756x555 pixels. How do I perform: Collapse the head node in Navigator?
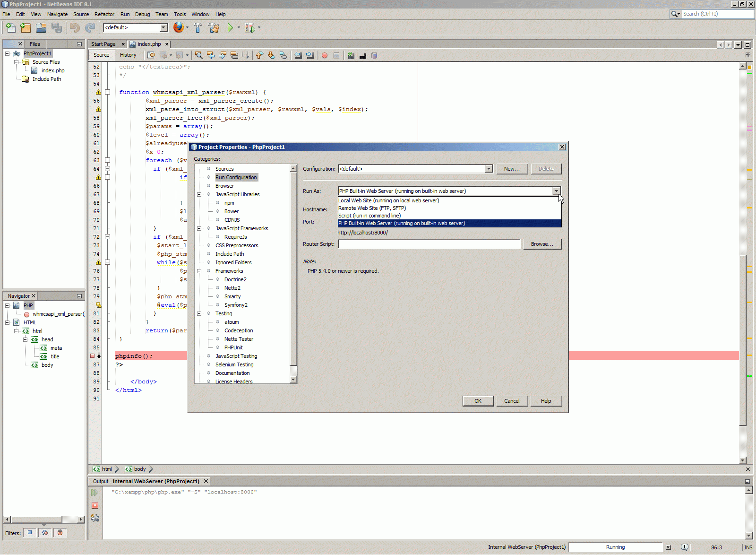point(26,339)
